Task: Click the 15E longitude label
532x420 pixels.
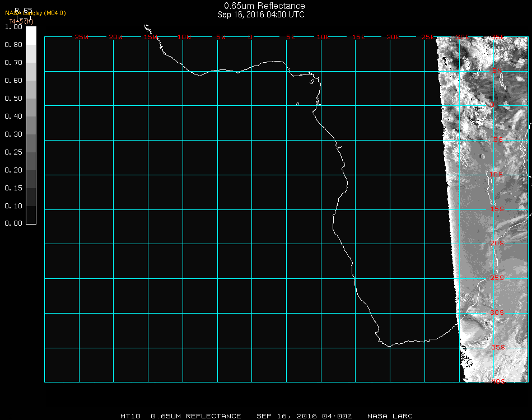Action: point(359,37)
